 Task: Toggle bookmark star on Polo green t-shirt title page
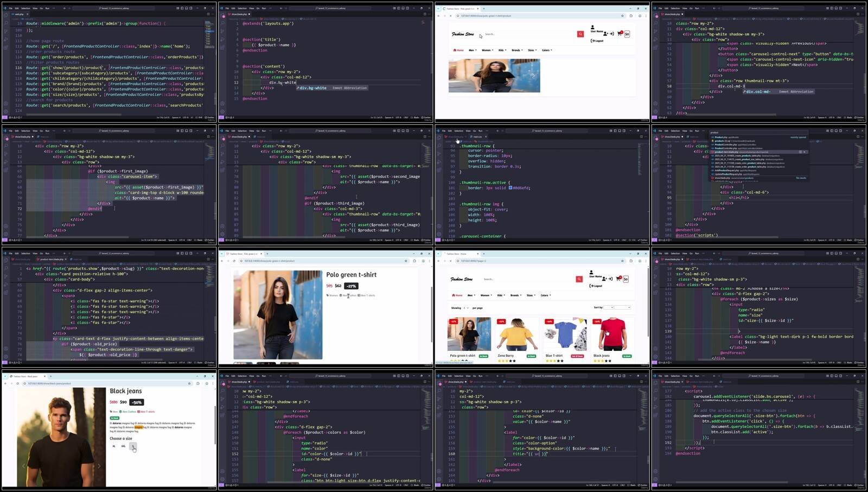[406, 261]
